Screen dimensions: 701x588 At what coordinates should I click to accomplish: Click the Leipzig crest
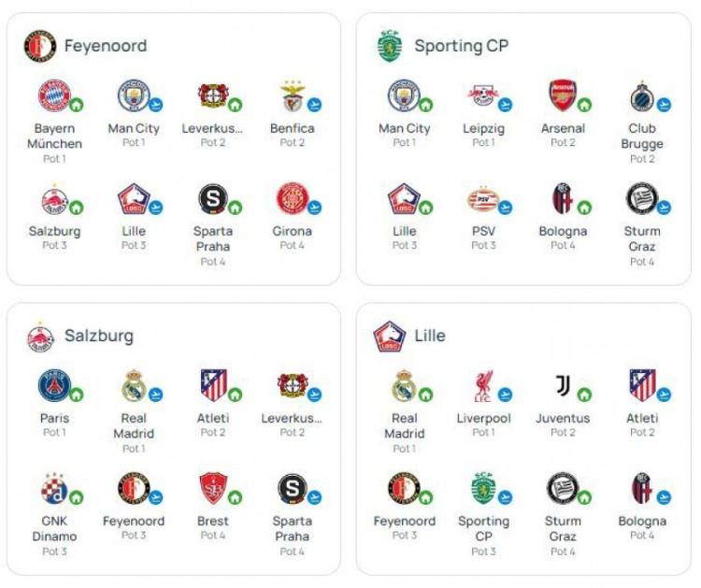(x=483, y=96)
